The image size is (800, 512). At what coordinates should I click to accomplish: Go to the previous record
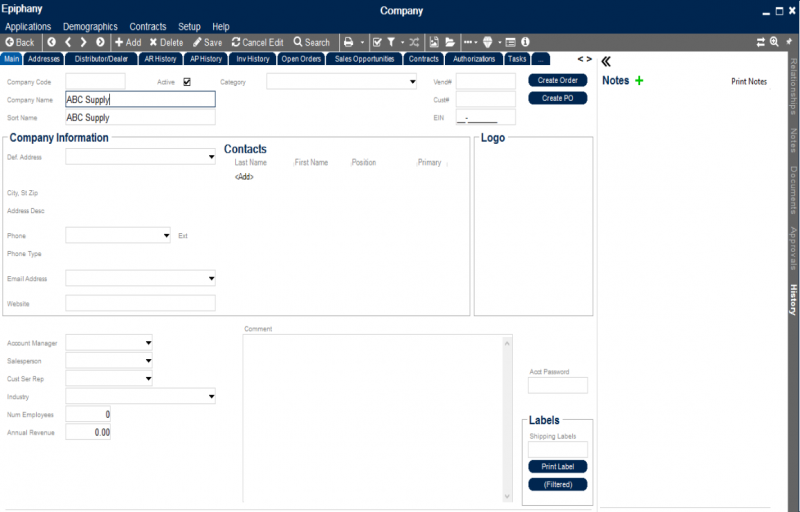[68, 42]
